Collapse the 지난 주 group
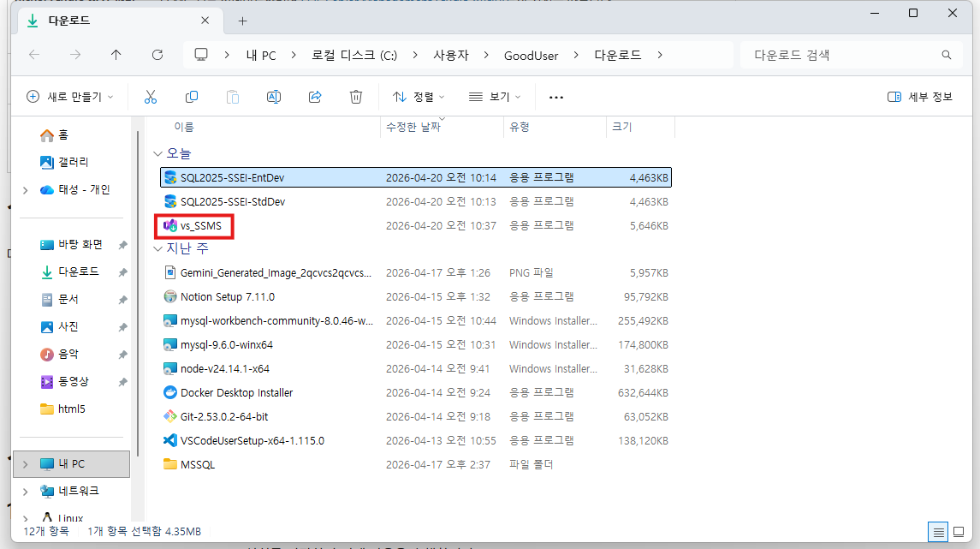This screenshot has width=980, height=549. tap(158, 248)
